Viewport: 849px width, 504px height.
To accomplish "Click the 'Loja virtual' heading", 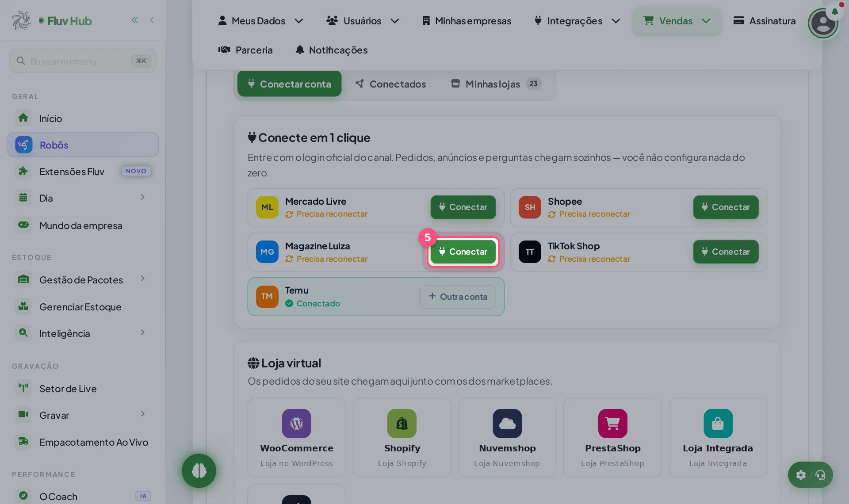I will point(284,363).
